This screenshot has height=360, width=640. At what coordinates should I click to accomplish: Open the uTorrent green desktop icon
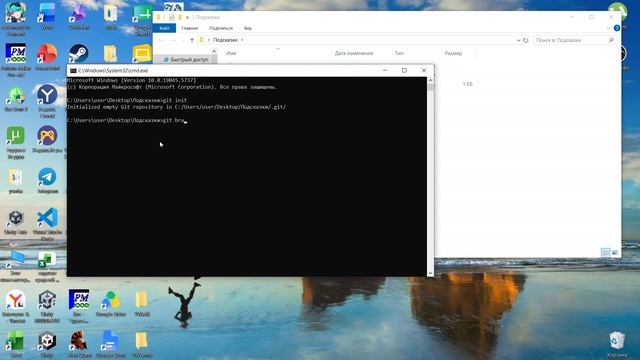pyautogui.click(x=16, y=136)
